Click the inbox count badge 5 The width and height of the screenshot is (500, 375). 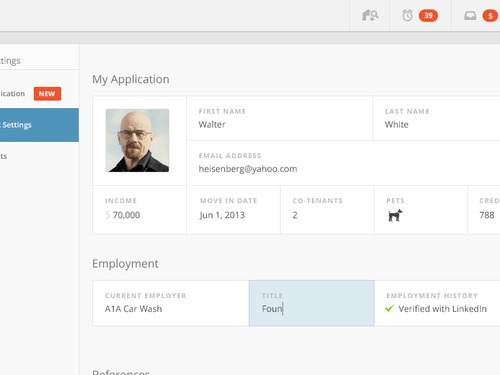pyautogui.click(x=490, y=16)
